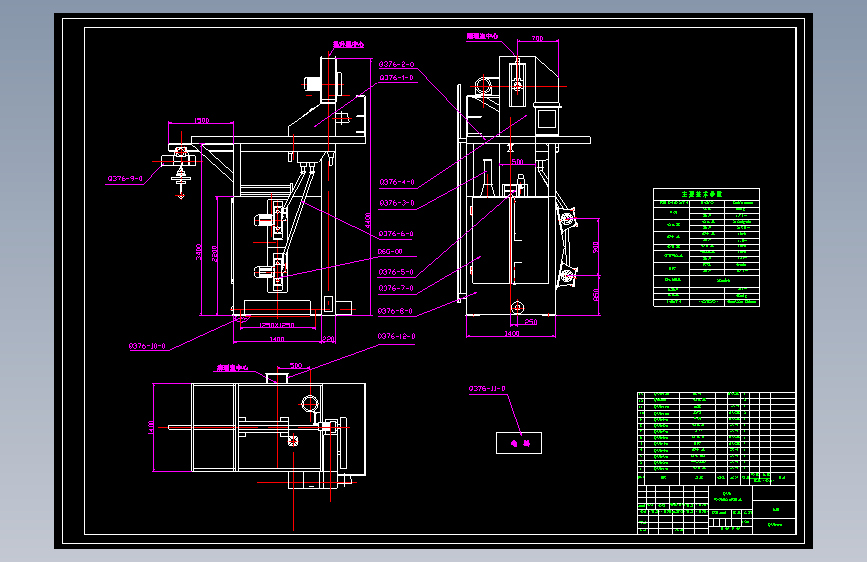Screen dimensions: 867x562
Task: Click the 1500 dimension text
Action: (x=202, y=120)
